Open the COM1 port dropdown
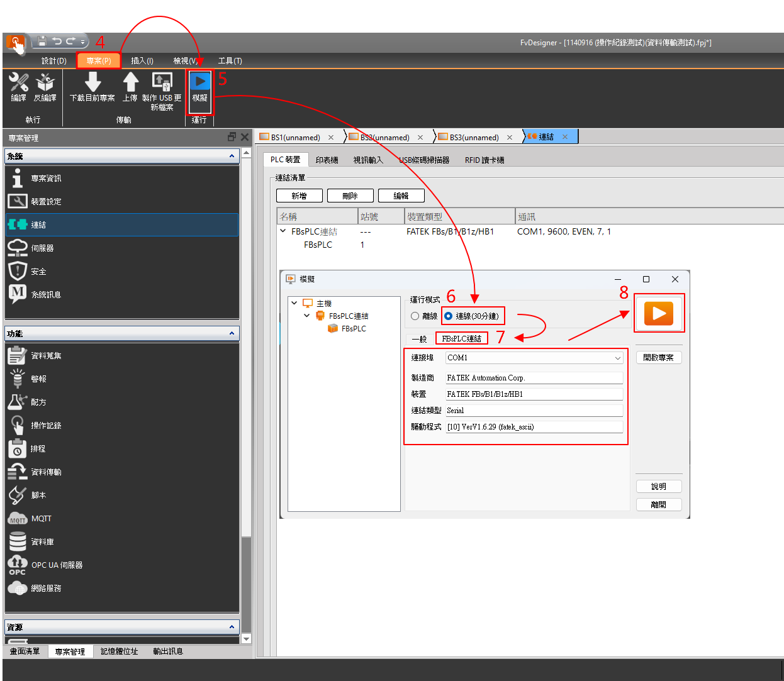Image resolution: width=784 pixels, height=681 pixels. tap(617, 358)
